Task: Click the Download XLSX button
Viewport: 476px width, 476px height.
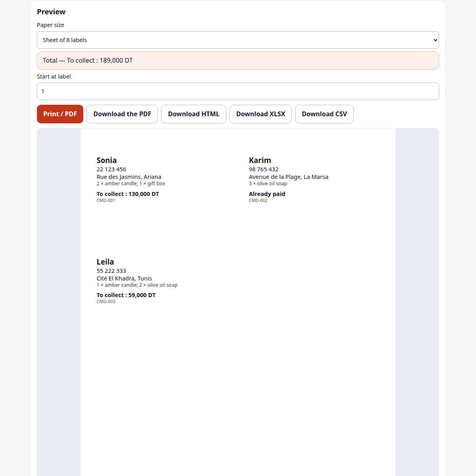Action: 261,114
